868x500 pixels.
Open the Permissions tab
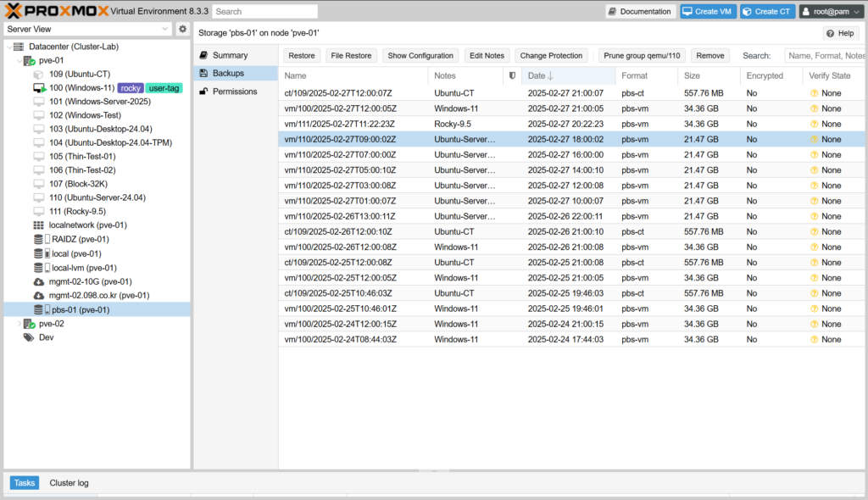point(234,92)
